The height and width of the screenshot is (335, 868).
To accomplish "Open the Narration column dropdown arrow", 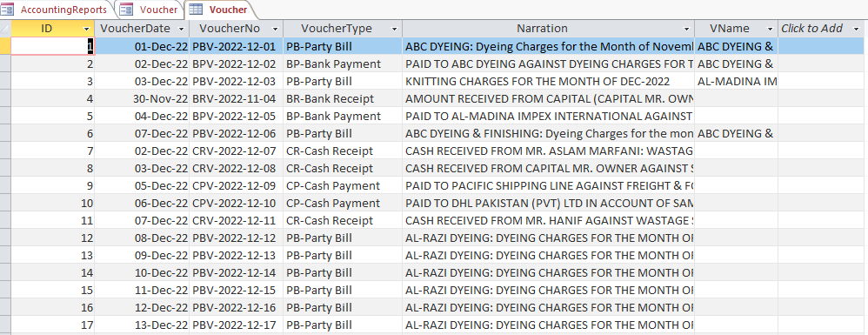I will pyautogui.click(x=686, y=29).
